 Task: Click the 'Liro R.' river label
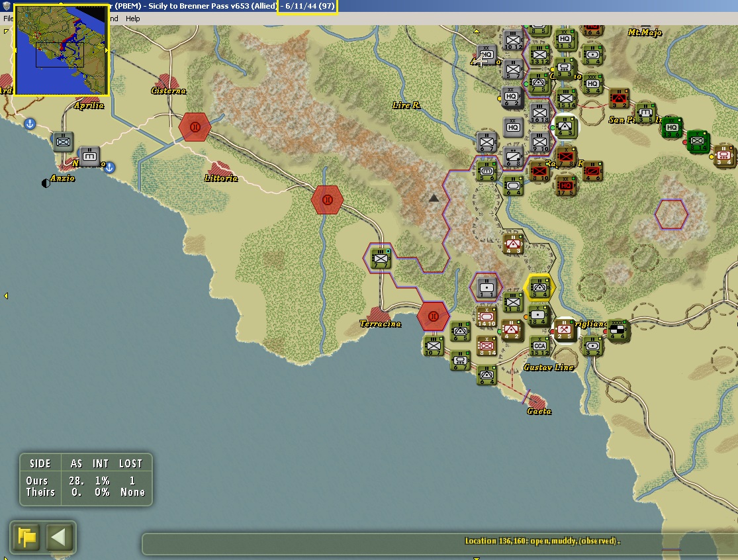point(406,105)
